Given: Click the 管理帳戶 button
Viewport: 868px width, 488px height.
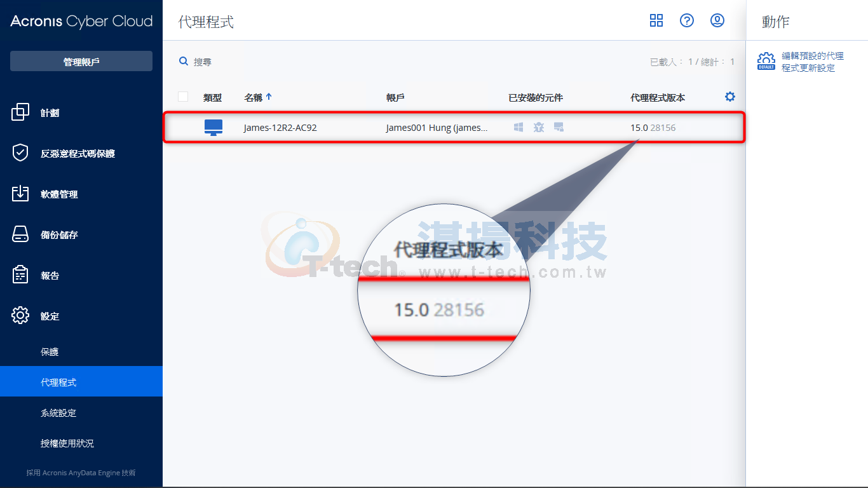Looking at the screenshot, I should click(x=81, y=61).
